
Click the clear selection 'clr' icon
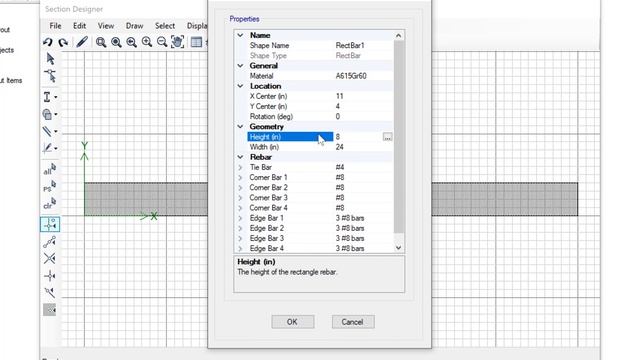(x=49, y=204)
